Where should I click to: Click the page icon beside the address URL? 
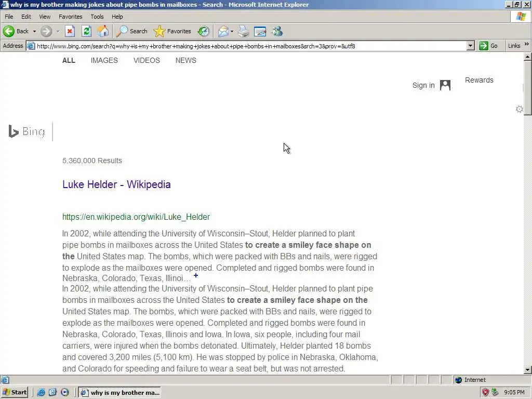point(31,46)
